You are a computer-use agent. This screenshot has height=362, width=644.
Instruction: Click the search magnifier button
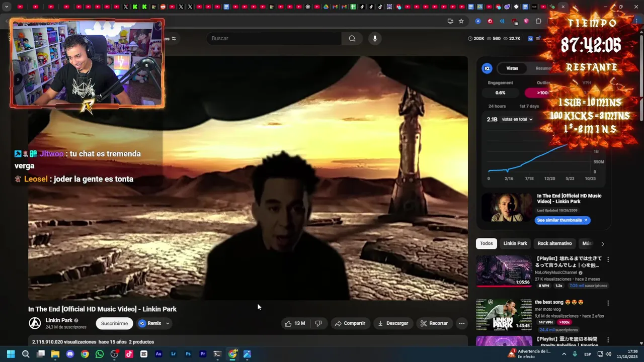pyautogui.click(x=352, y=38)
